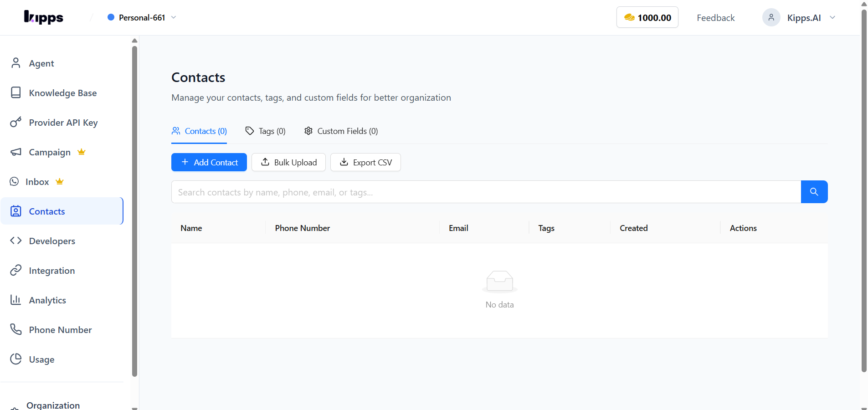Switch to the Custom Fields (0) tab
Viewport: 868px width, 410px height.
click(341, 131)
